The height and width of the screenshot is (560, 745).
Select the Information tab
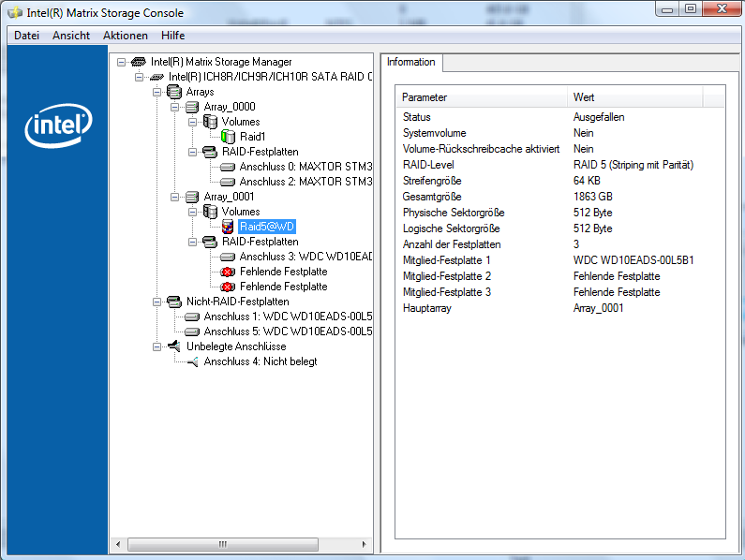point(411,62)
